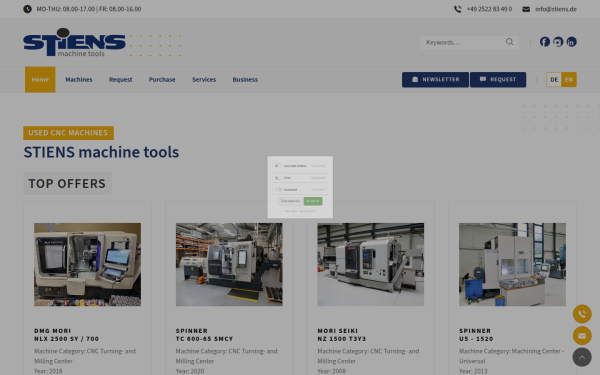Click the DMG MORI NLX 2500 SY / 700 title
This screenshot has height=375, width=600.
(x=67, y=335)
